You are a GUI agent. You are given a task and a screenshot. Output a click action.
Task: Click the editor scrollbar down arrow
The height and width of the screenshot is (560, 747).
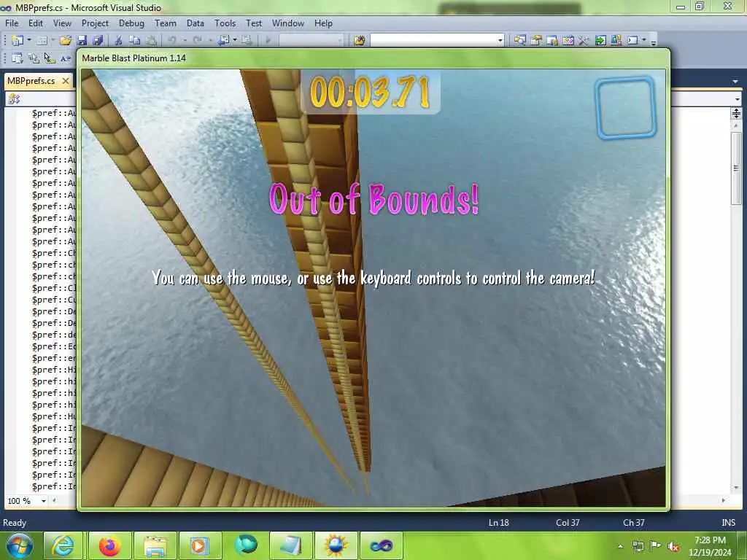click(736, 488)
